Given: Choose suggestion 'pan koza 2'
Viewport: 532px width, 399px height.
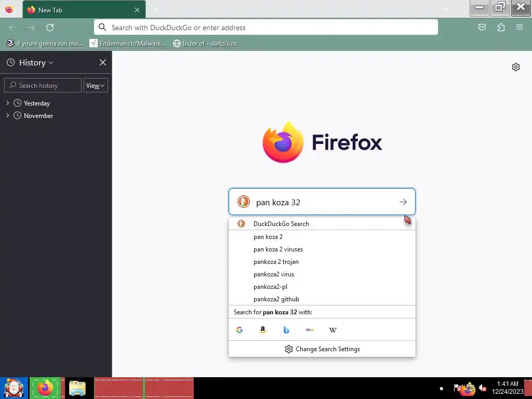Looking at the screenshot, I should [x=322, y=237].
